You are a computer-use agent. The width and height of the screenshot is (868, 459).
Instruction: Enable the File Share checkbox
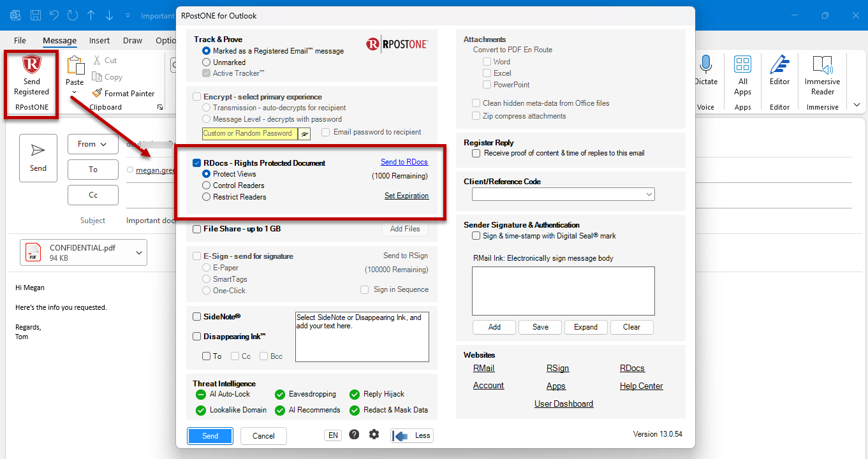click(x=197, y=229)
